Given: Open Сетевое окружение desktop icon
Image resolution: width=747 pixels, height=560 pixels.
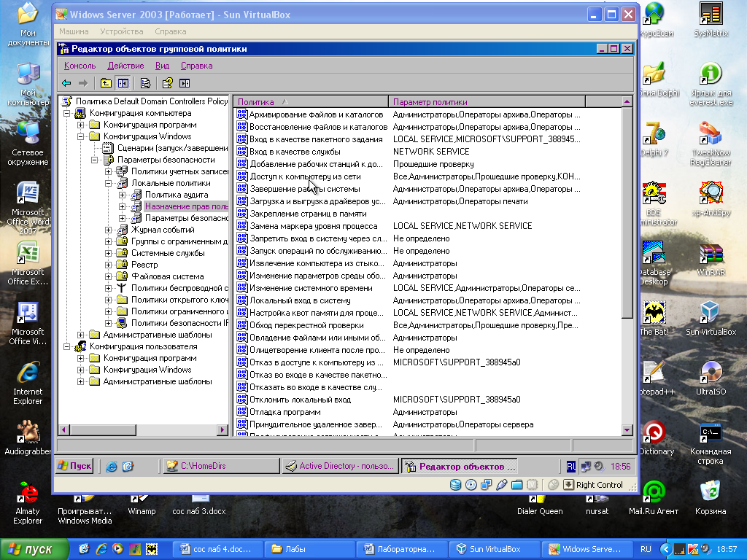Looking at the screenshot, I should click(28, 144).
